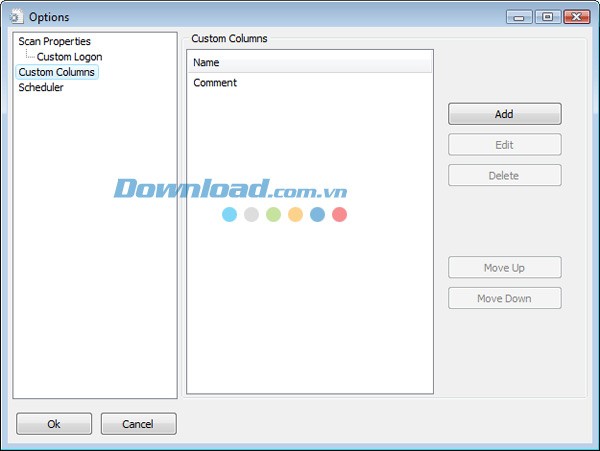Close the Options window
Viewport: 600px width, 451px height.
pyautogui.click(x=577, y=17)
